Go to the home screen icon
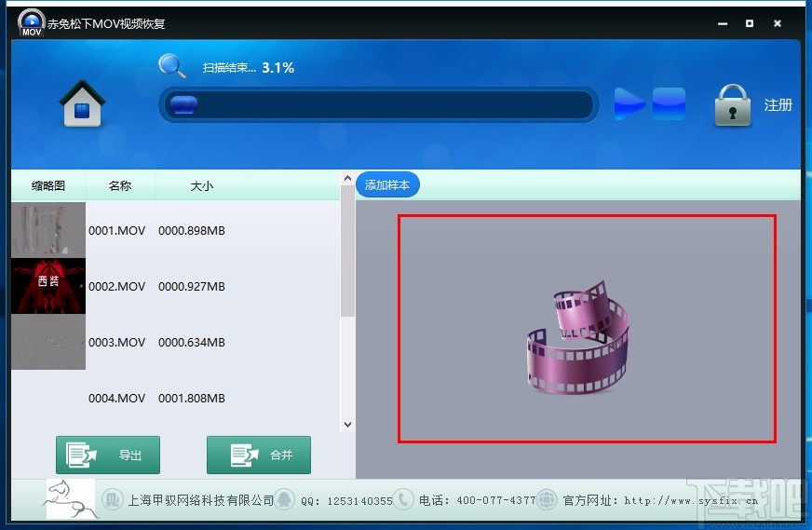The width and height of the screenshot is (812, 530). pyautogui.click(x=82, y=103)
